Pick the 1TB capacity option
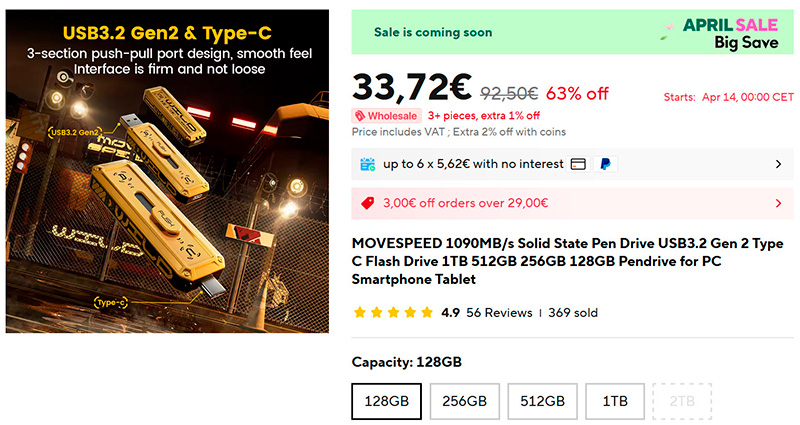 point(614,401)
